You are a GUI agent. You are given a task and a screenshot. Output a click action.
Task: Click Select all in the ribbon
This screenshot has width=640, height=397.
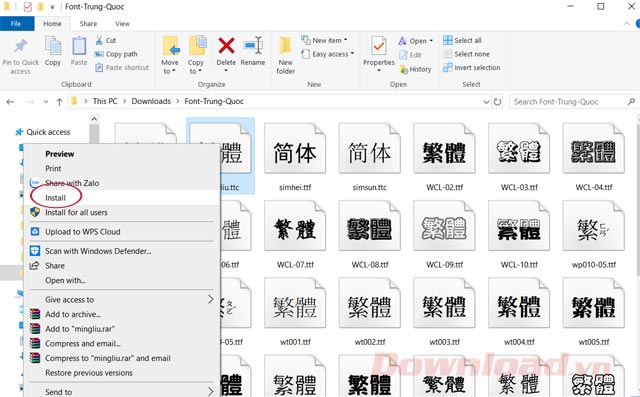click(x=462, y=40)
